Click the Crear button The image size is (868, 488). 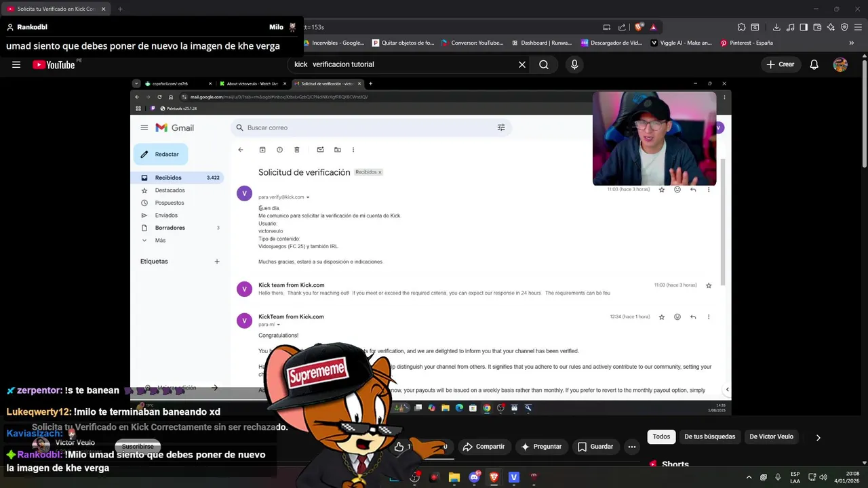(780, 64)
